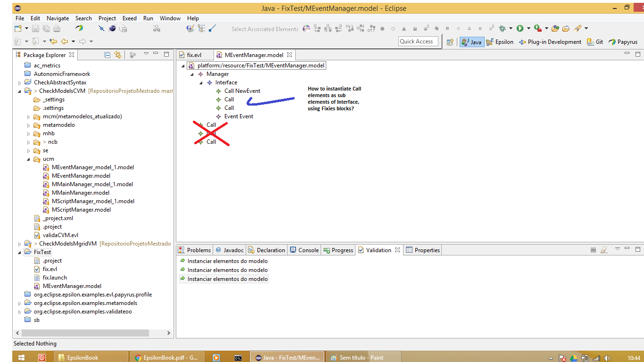Open the Navigate menu

pyautogui.click(x=58, y=18)
